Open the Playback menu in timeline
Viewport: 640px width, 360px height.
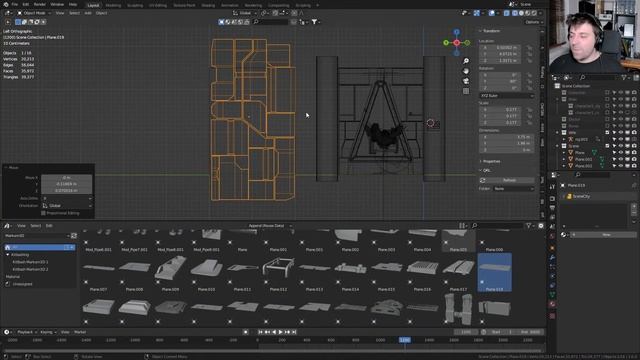tap(27, 332)
